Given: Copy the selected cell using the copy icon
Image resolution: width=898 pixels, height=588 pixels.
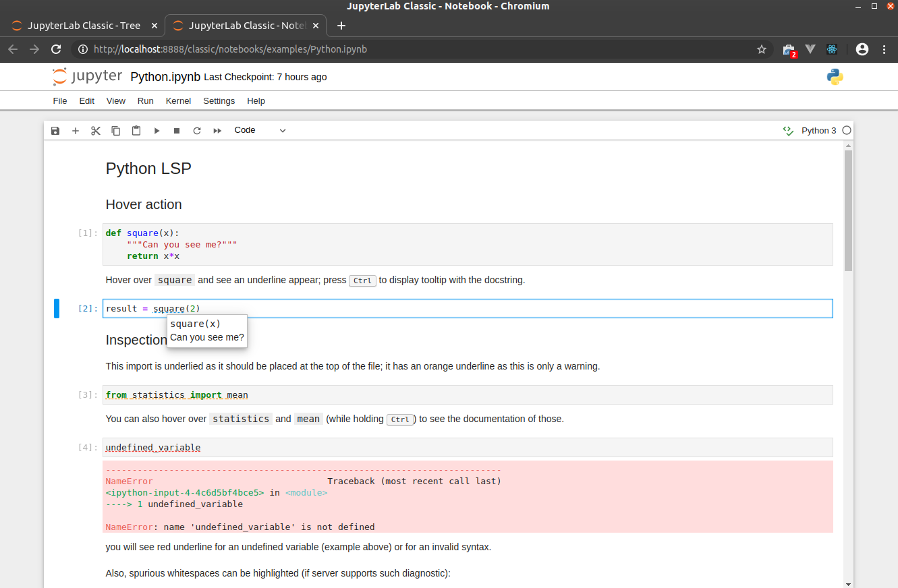Looking at the screenshot, I should pyautogui.click(x=115, y=130).
